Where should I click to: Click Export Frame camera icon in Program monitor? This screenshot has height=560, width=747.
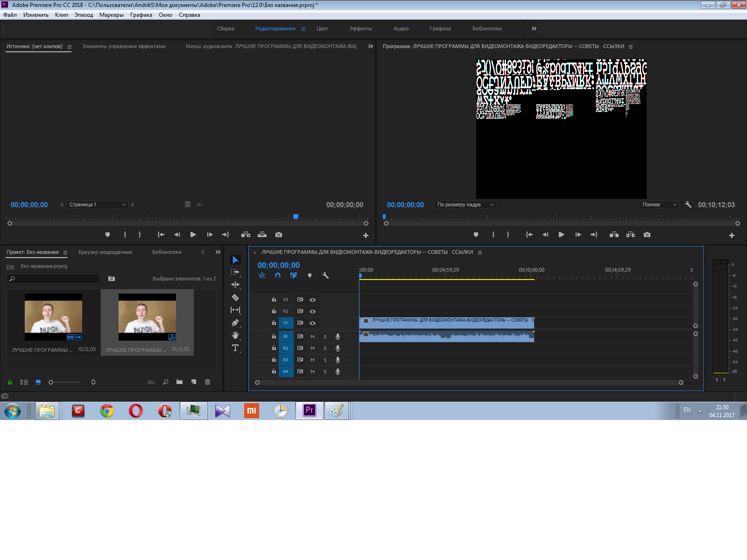pos(647,235)
